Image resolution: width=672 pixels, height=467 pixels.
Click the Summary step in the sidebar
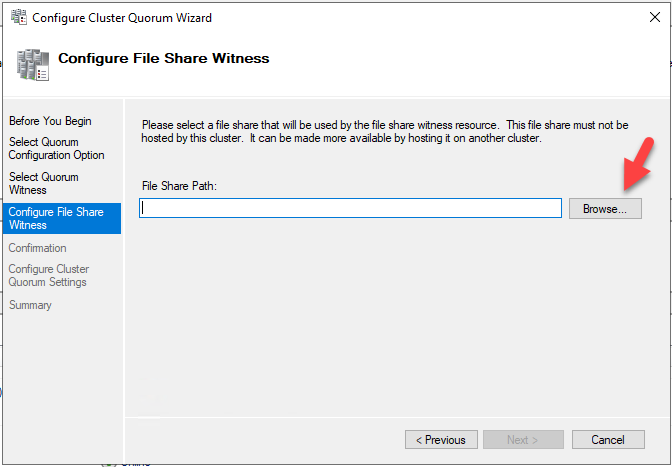(30, 305)
